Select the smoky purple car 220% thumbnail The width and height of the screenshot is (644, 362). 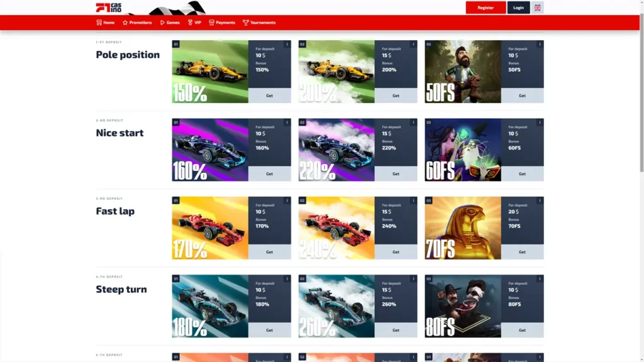point(336,150)
